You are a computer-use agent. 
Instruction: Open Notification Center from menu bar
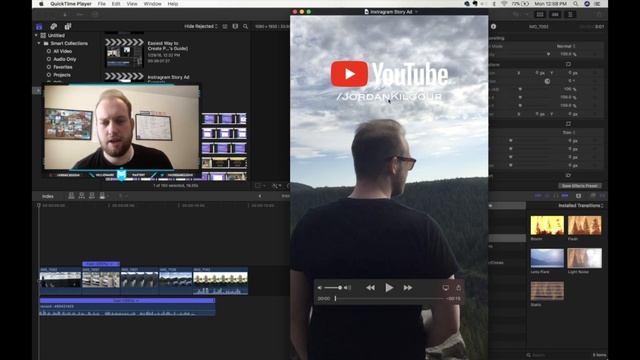pos(598,4)
